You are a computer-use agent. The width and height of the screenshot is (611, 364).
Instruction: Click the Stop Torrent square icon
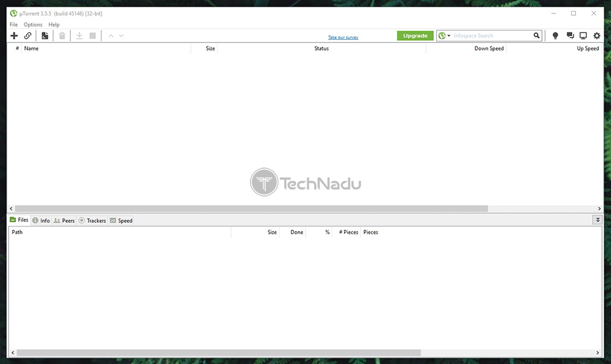click(x=92, y=35)
